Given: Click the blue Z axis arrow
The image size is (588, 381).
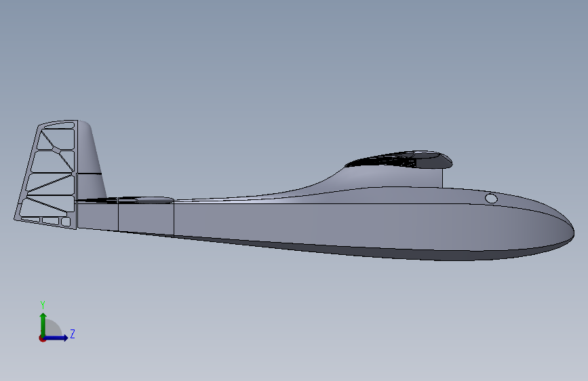Looking at the screenshot, I should click(56, 338).
